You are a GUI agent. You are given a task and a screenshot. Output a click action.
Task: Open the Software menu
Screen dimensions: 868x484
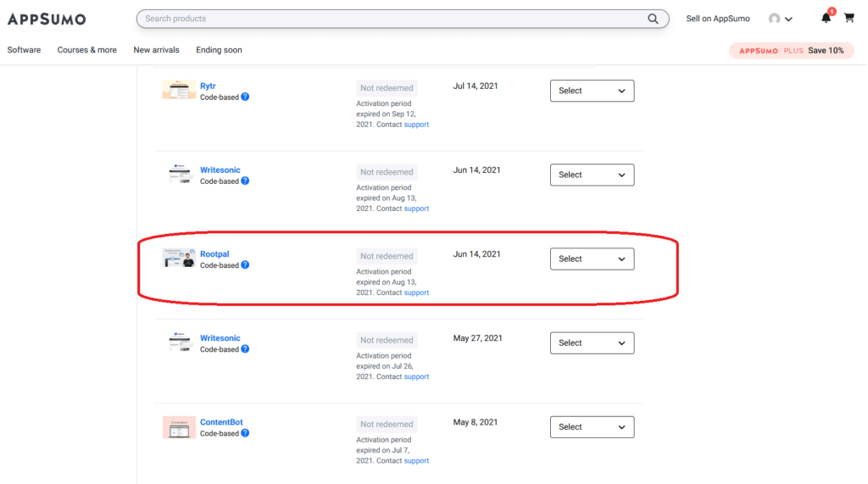(x=24, y=50)
